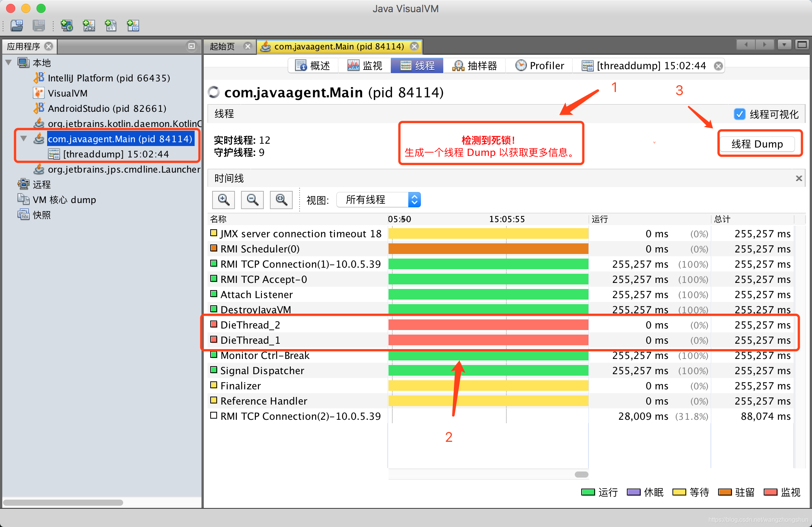Open the VisualVM application node
The image size is (812, 527).
(67, 93)
